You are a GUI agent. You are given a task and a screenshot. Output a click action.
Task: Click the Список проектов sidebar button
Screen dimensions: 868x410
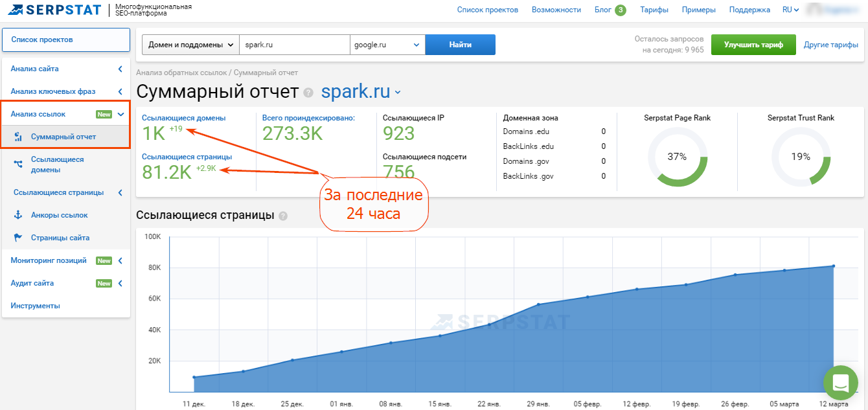pos(66,40)
